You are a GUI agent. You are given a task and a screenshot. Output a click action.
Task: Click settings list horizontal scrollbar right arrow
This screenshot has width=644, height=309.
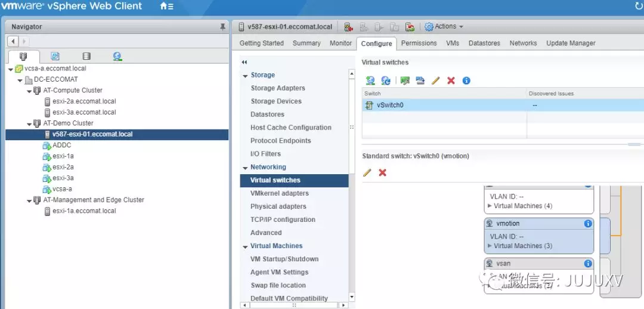pyautogui.click(x=343, y=305)
